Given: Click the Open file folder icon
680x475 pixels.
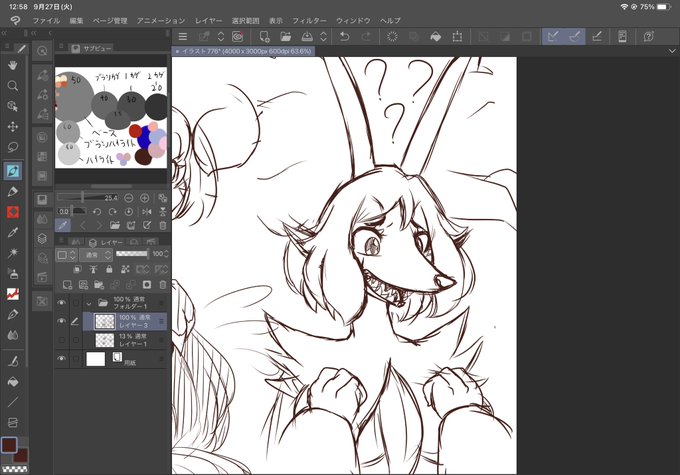Looking at the screenshot, I should click(285, 37).
